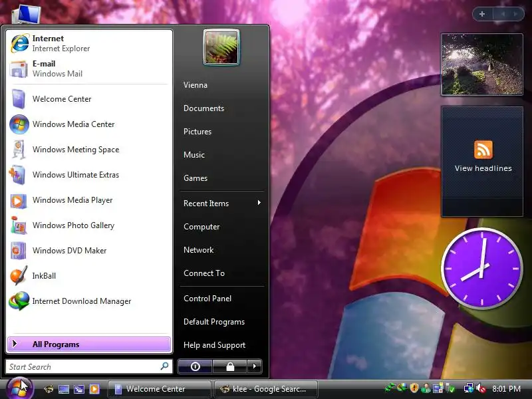This screenshot has width=532, height=399.
Task: Open Internet Download Manager from Start menu
Action: click(x=89, y=301)
